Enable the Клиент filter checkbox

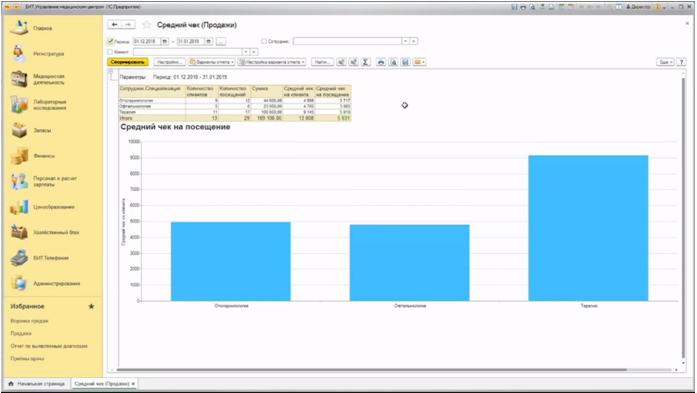110,52
